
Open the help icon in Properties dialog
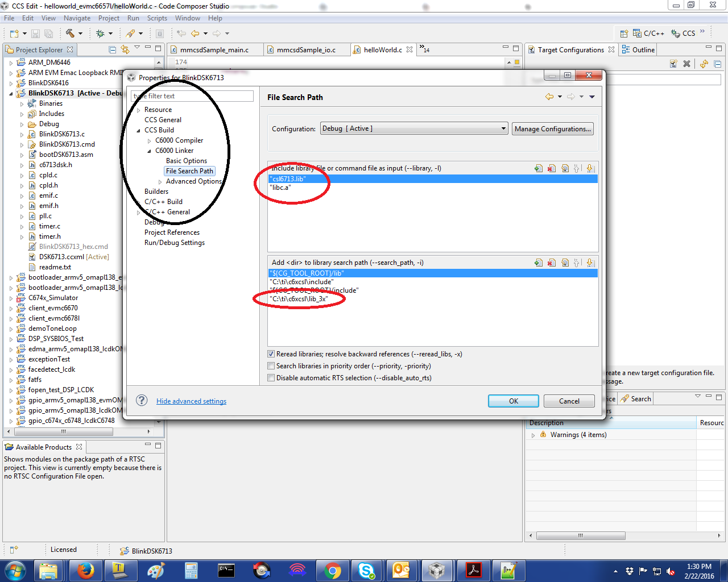(142, 400)
